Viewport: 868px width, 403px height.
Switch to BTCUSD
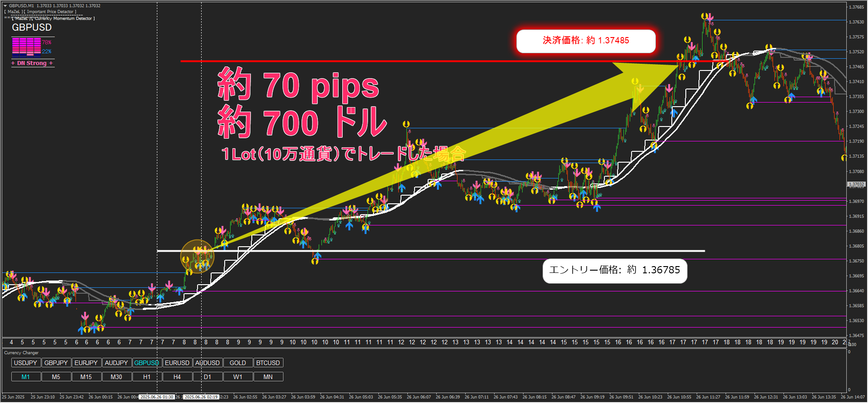[x=268, y=363]
